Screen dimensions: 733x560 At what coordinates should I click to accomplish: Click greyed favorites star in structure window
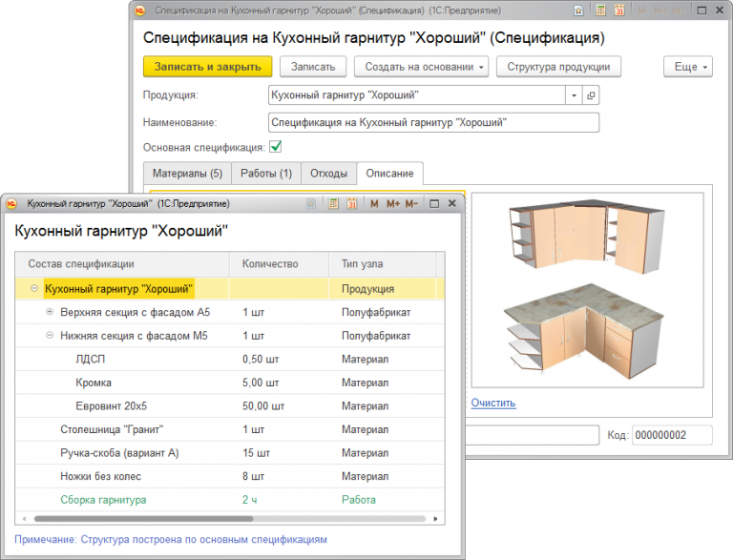(311, 204)
